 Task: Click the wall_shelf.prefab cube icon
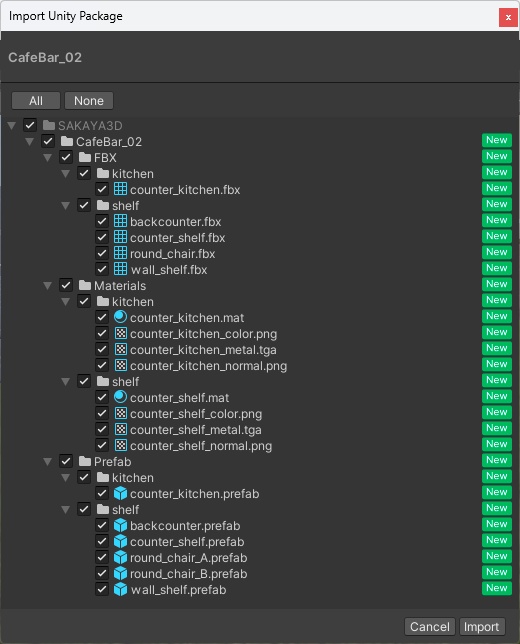point(120,589)
